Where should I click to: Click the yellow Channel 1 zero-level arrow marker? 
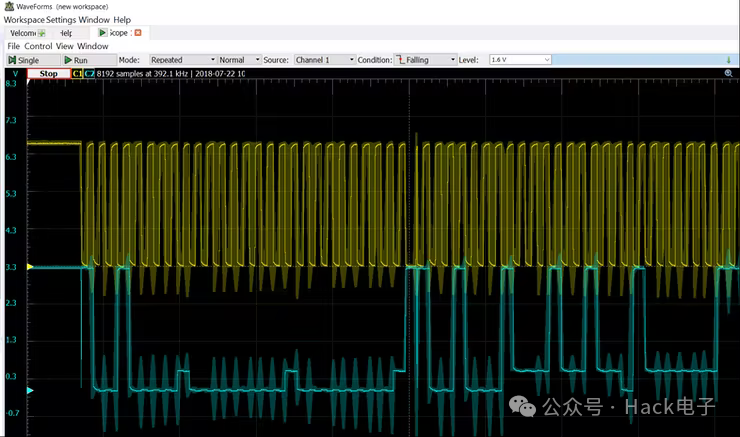point(29,267)
